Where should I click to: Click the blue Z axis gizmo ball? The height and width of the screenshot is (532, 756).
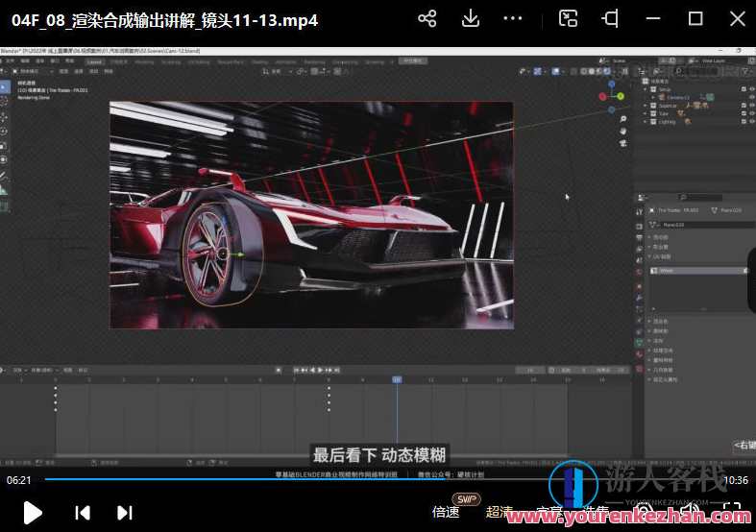coord(611,85)
